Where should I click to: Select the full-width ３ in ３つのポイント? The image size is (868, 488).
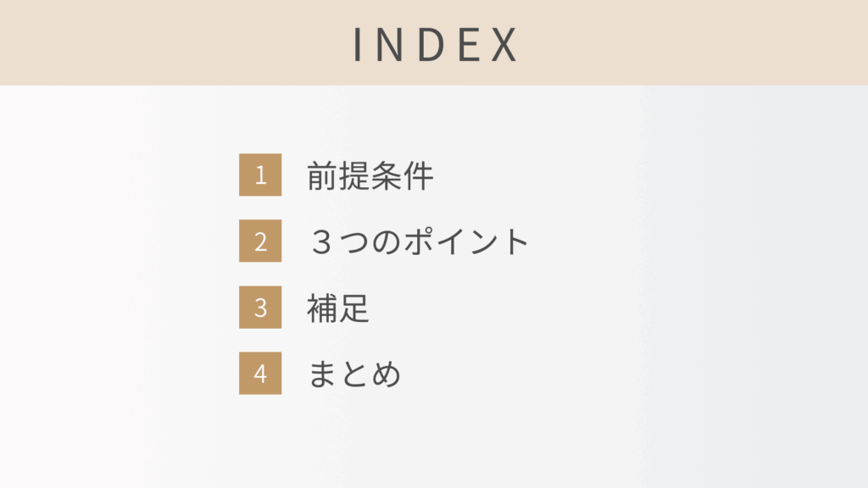coord(322,243)
